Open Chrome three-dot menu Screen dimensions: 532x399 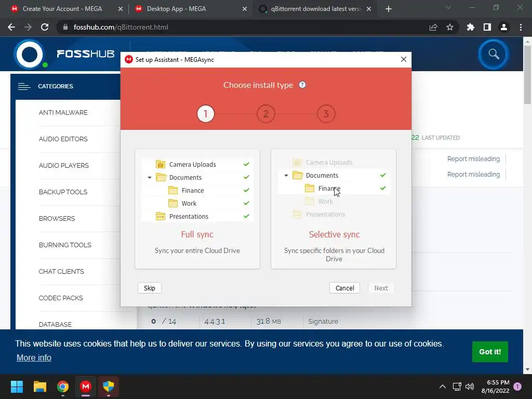point(521,27)
